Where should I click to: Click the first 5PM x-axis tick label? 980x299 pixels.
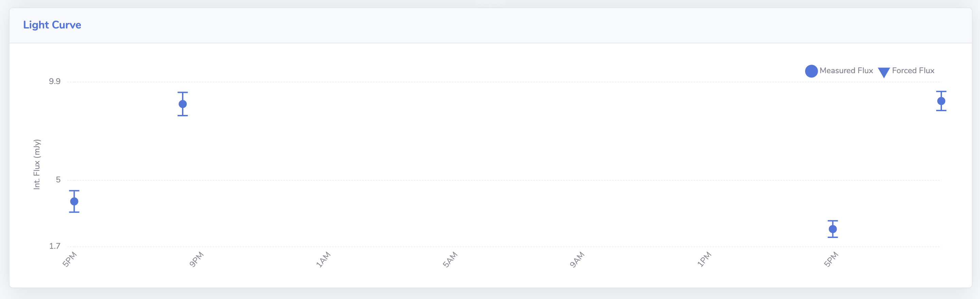pos(70,259)
